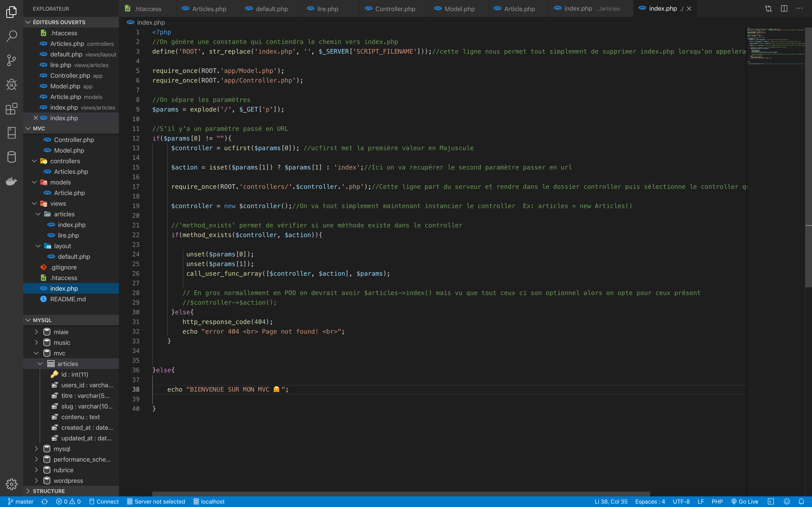The height and width of the screenshot is (507, 812).
Task: Change the Espaces : 4 indentation setting
Action: point(650,502)
